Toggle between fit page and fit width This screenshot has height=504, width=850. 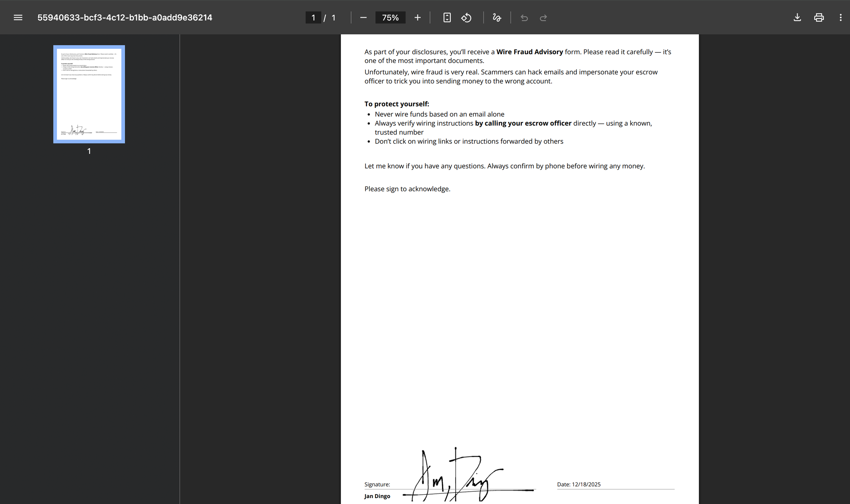coord(447,17)
